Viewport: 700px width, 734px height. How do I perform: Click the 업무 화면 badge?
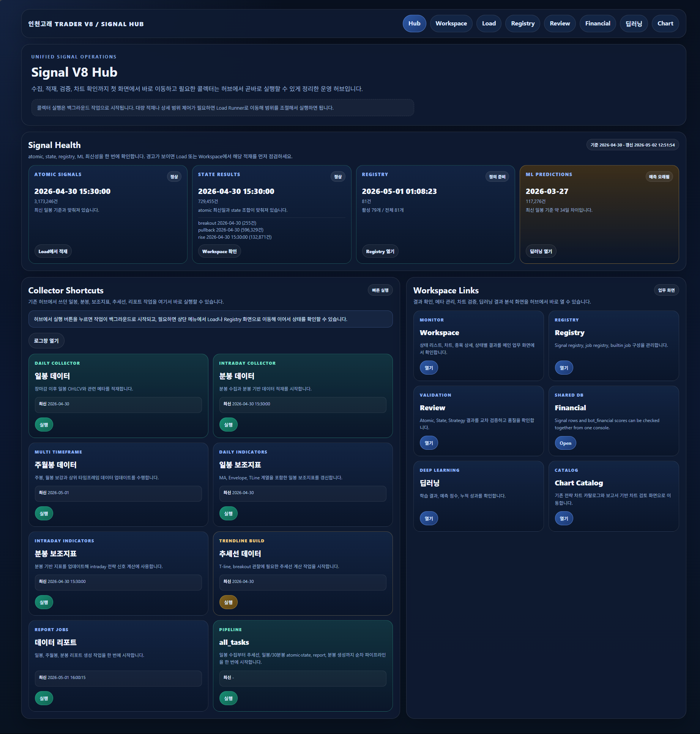(x=666, y=290)
